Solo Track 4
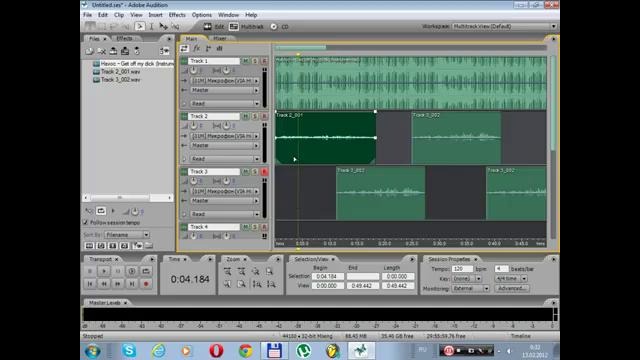The width and height of the screenshot is (640, 360). tap(255, 227)
